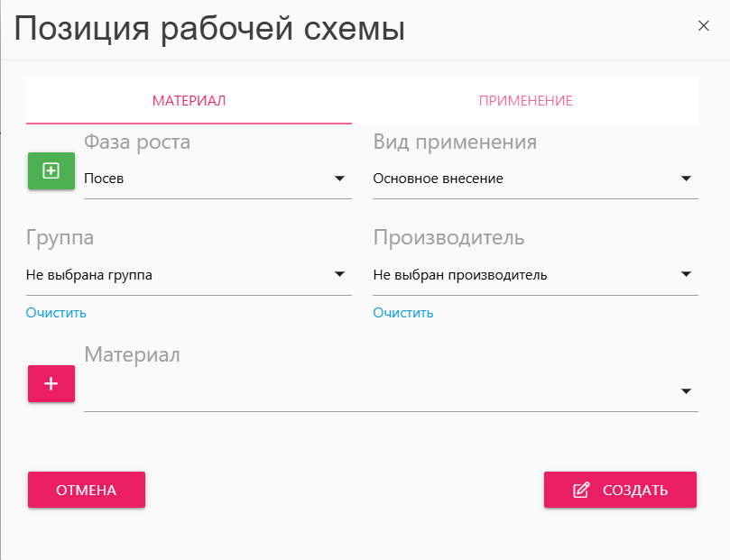Click the pink plus button beside Материал
Screen dimensions: 730x560
pyautogui.click(x=51, y=383)
